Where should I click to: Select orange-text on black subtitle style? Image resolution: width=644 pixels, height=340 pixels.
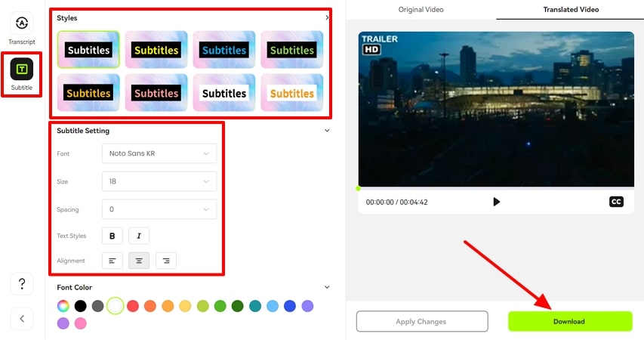pos(88,93)
